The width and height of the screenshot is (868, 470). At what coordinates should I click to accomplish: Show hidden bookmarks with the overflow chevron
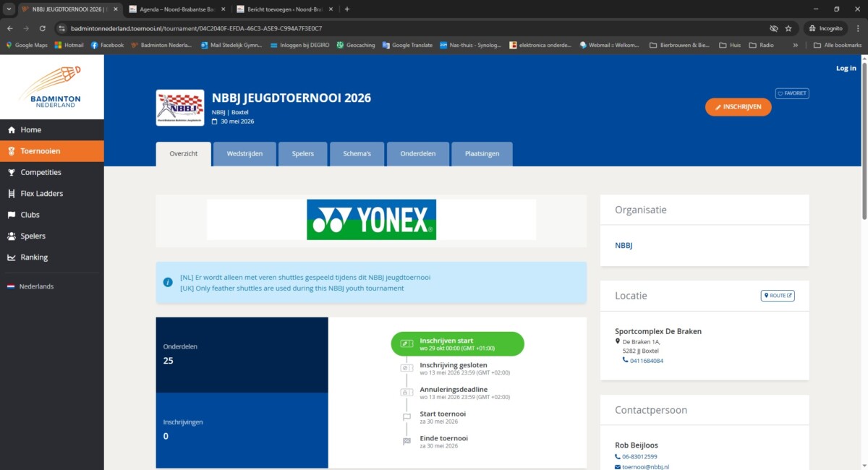tap(796, 45)
